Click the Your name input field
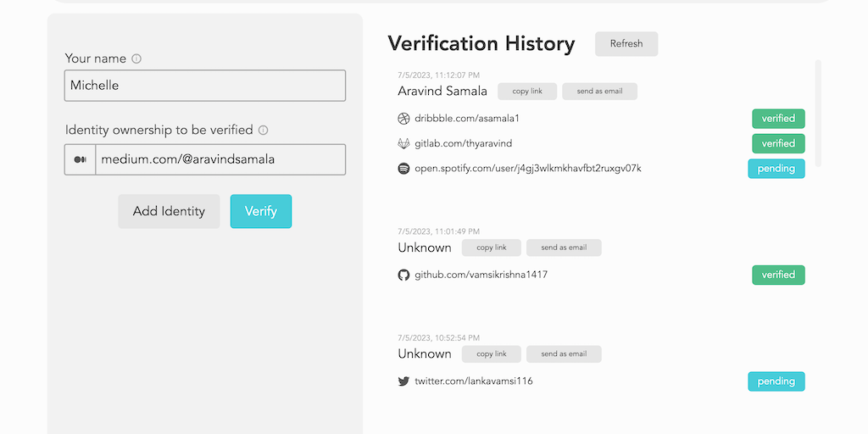 (x=205, y=86)
